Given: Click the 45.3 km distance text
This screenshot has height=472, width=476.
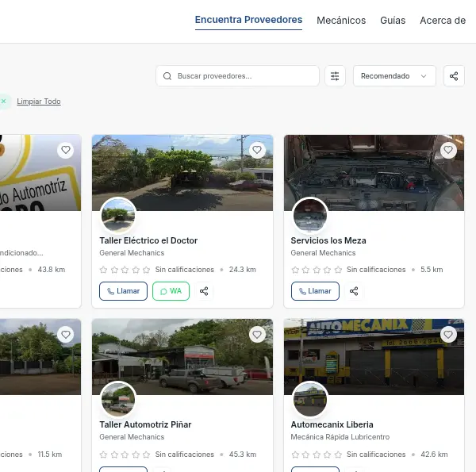Looking at the screenshot, I should [x=243, y=455].
